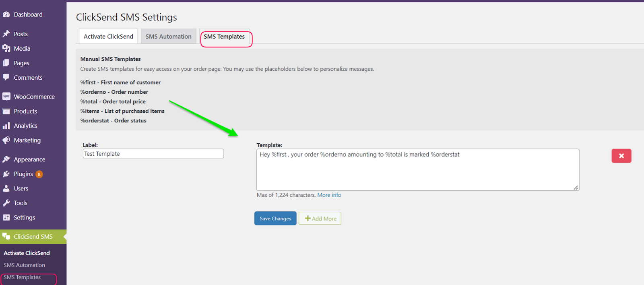Delete the template with the red X button
The height and width of the screenshot is (285, 644).
pos(621,156)
